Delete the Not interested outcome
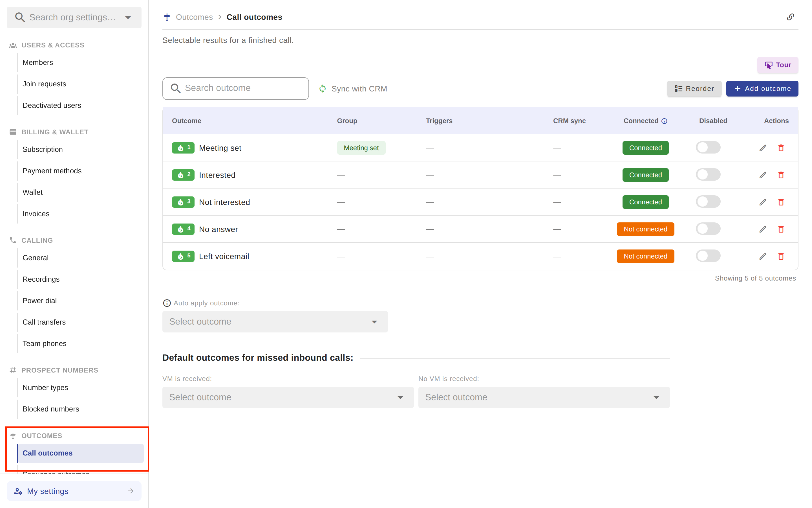Screen dimensions: 812x508 pos(781,202)
